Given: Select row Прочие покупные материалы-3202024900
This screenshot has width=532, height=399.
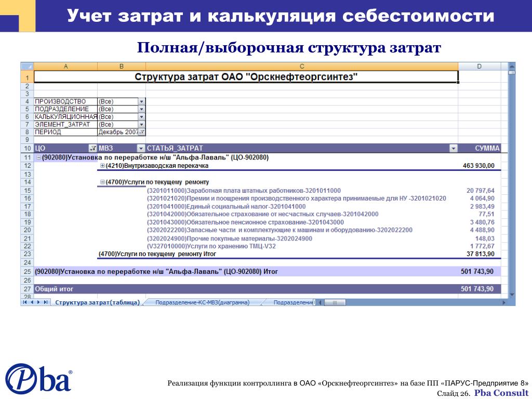Looking at the screenshot, I should pyautogui.click(x=229, y=238).
